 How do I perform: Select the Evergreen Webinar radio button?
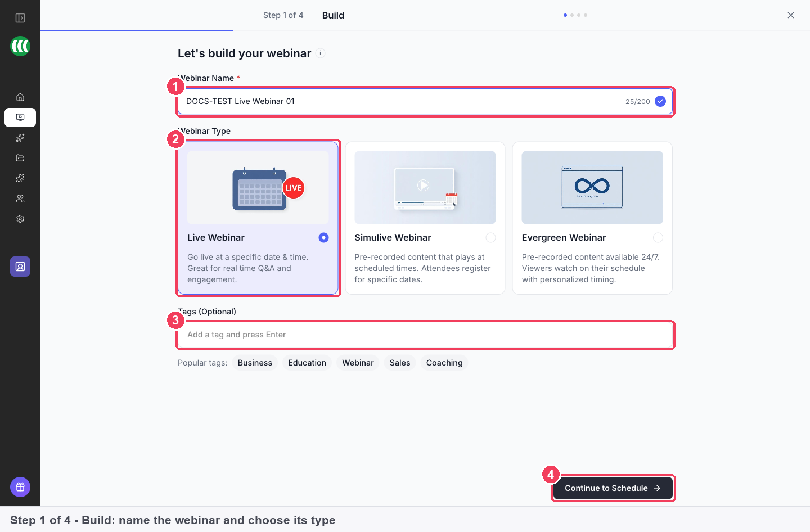pos(658,238)
